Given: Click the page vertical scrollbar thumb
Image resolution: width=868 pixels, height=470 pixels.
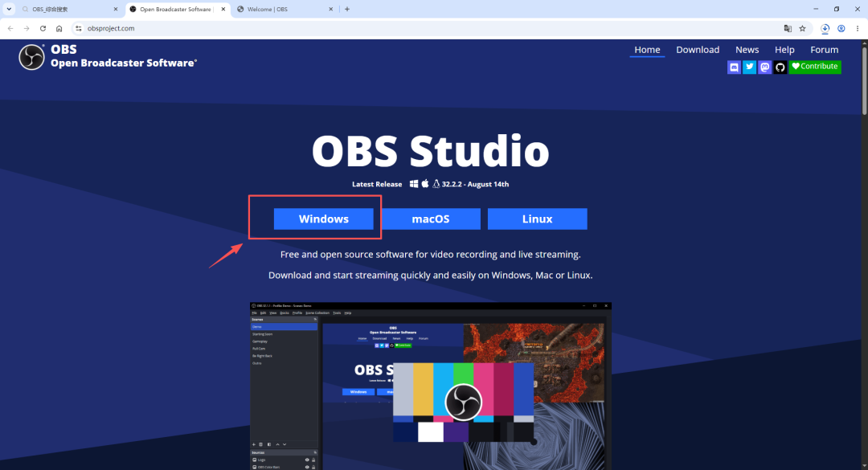Looking at the screenshot, I should [x=864, y=81].
